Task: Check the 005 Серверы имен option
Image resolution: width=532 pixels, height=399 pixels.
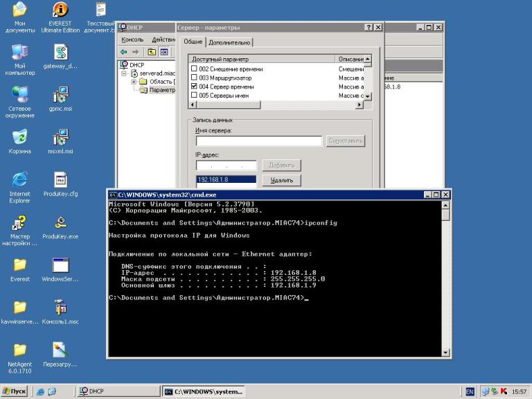Action: click(x=194, y=95)
